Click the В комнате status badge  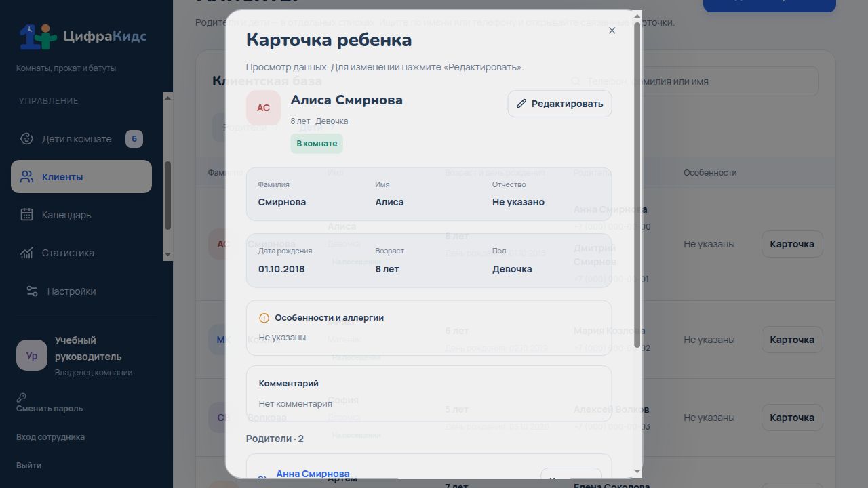317,144
